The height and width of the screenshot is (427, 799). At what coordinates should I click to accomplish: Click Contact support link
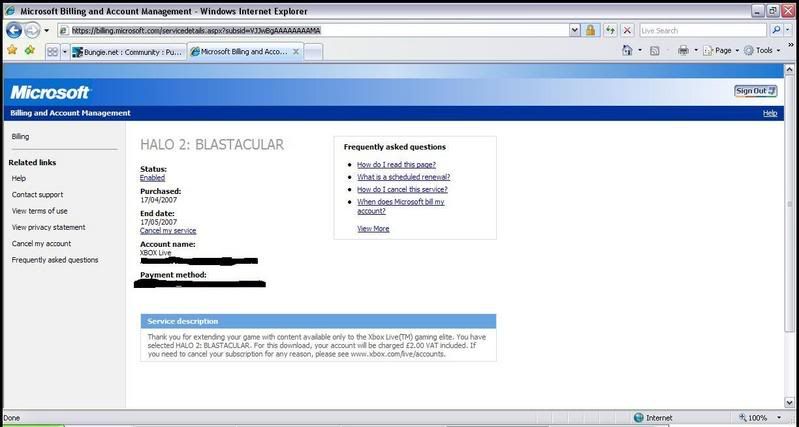coord(38,195)
